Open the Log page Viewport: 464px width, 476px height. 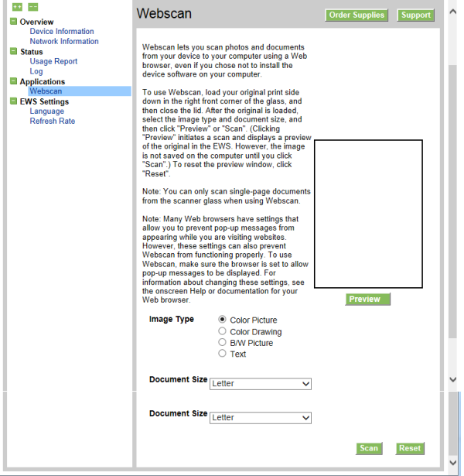click(x=36, y=71)
